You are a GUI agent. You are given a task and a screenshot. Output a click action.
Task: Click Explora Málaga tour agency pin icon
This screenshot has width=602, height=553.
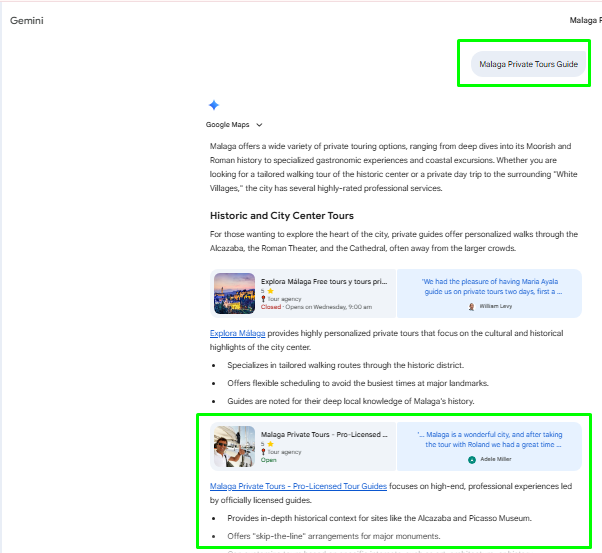tap(263, 299)
